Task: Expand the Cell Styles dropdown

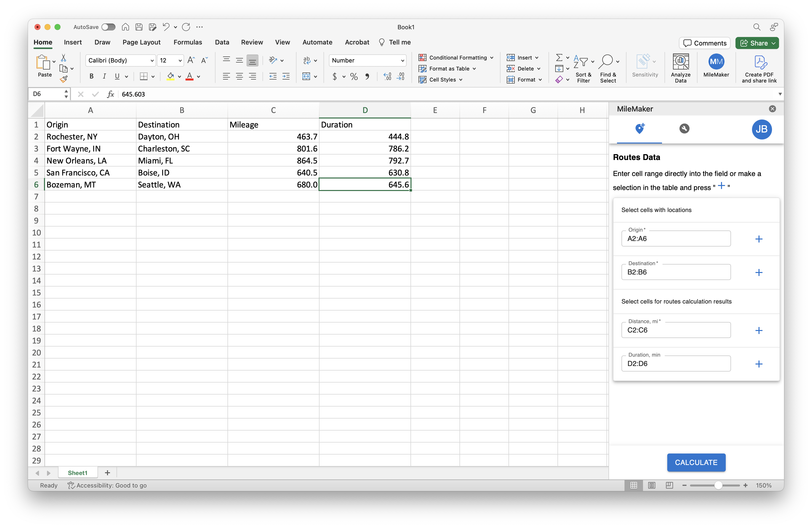Action: click(x=440, y=79)
